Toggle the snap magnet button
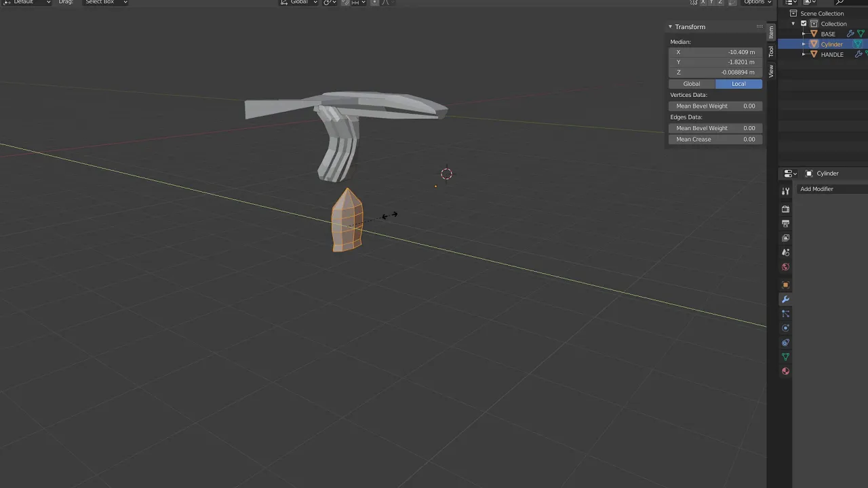 click(x=346, y=2)
